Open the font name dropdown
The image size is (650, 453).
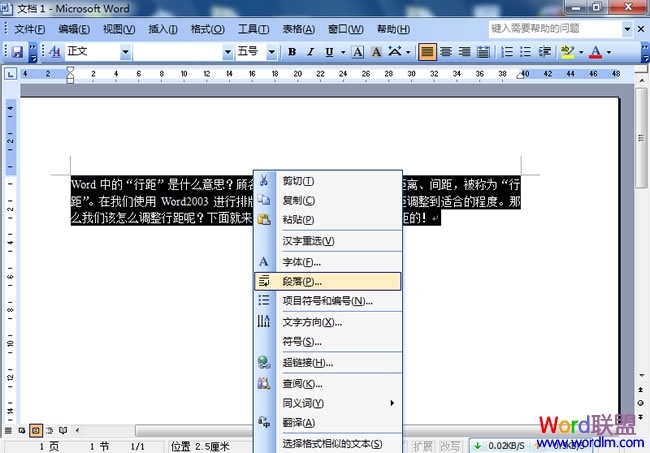pyautogui.click(x=226, y=51)
